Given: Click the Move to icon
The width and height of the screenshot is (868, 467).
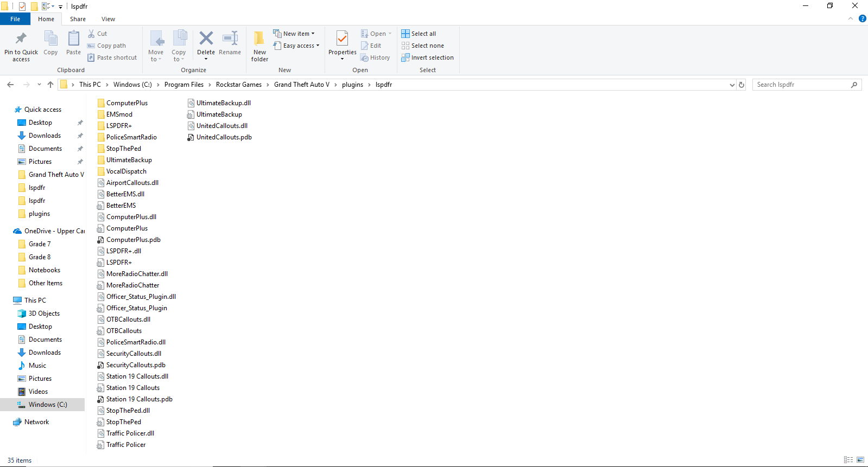Looking at the screenshot, I should coord(156,39).
